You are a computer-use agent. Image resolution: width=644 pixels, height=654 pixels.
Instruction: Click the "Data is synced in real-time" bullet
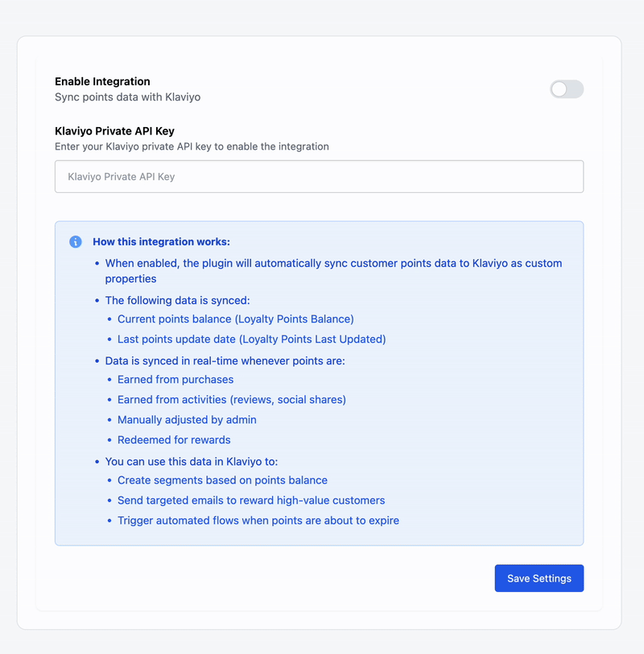(x=225, y=360)
